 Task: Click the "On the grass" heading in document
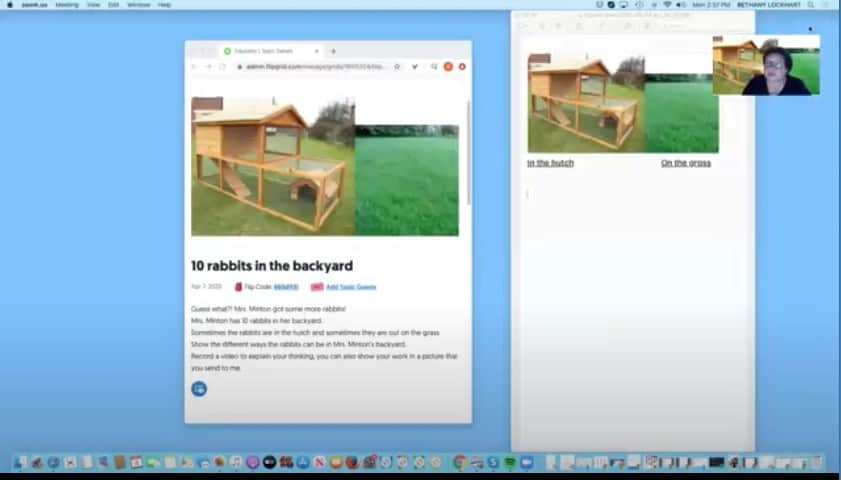tap(685, 163)
